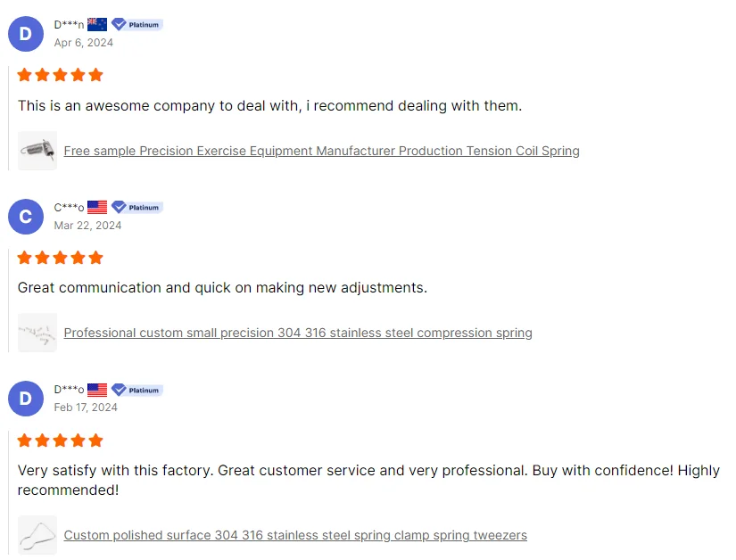Open the Tension Coil Spring product link

[x=321, y=151]
